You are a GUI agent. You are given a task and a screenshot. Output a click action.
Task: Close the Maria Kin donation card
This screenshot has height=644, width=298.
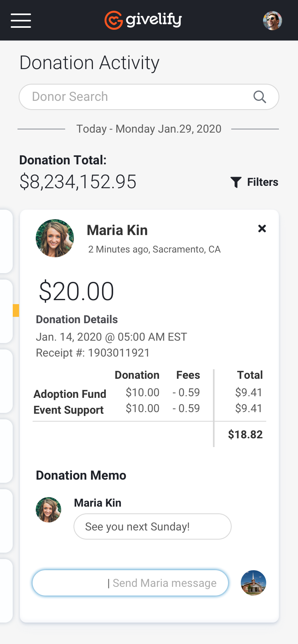coord(262,229)
